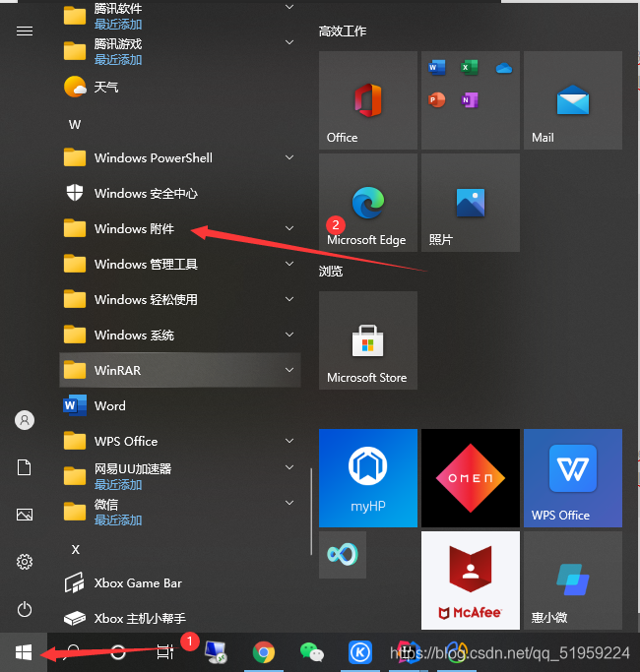Screen dimensions: 640x672
Task: Click the app list scrollbar
Action: [311, 512]
